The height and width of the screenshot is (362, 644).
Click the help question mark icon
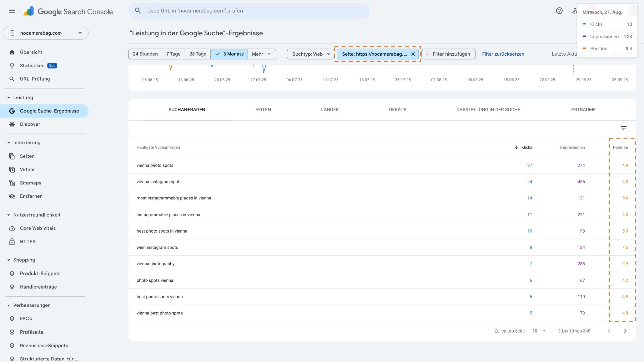point(559,11)
